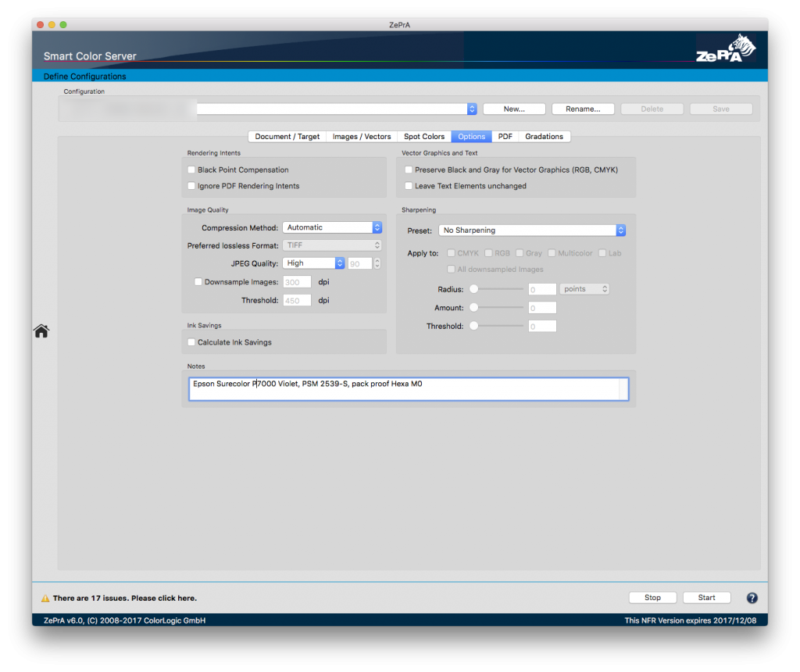This screenshot has height=672, width=800.
Task: Click the ZePrA zebra logo
Action: (726, 48)
